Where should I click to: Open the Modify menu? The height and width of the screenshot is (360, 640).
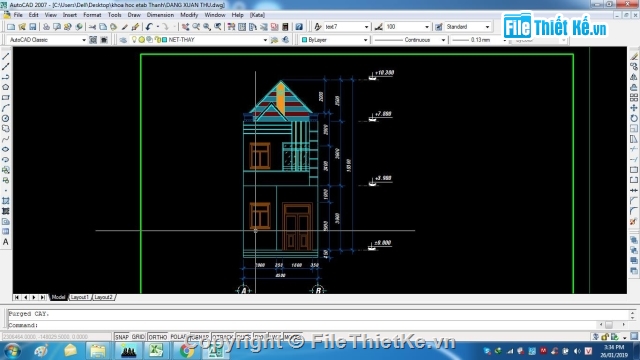pos(189,15)
